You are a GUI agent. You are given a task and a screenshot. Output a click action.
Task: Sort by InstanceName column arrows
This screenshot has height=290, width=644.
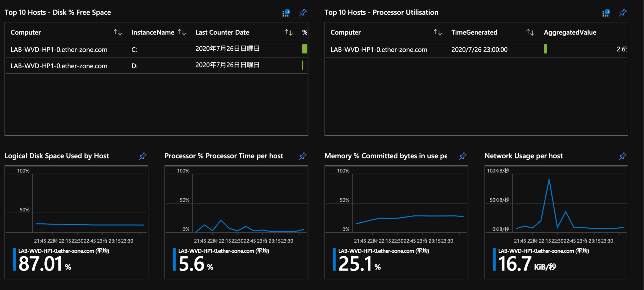pyautogui.click(x=182, y=32)
